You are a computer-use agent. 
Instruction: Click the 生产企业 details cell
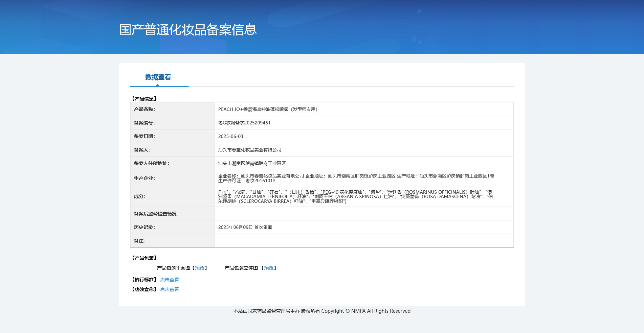click(364, 178)
